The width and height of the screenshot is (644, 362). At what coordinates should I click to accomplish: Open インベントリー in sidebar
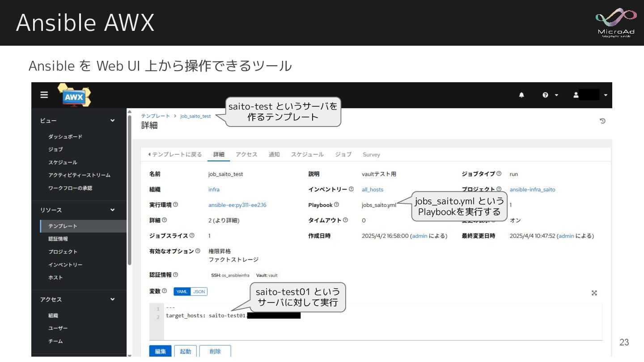[x=65, y=265]
